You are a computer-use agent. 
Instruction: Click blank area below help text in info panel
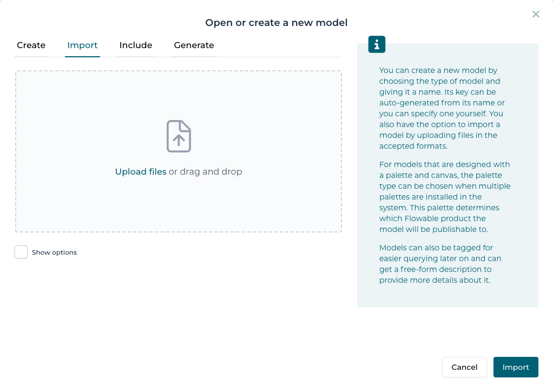(447, 296)
